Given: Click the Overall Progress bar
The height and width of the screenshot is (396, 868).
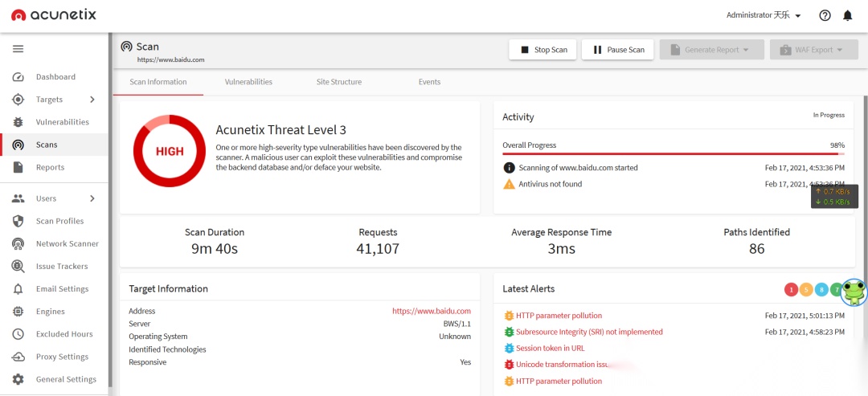Looking at the screenshot, I should point(674,153).
